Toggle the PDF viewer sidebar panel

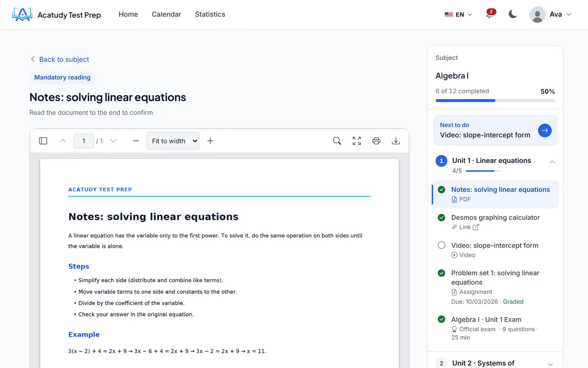point(43,141)
